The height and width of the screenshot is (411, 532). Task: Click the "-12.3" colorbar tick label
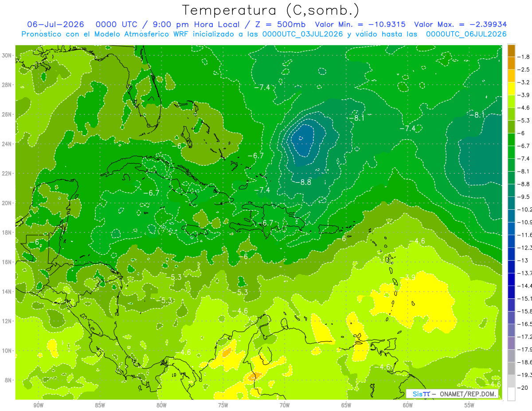525,248
